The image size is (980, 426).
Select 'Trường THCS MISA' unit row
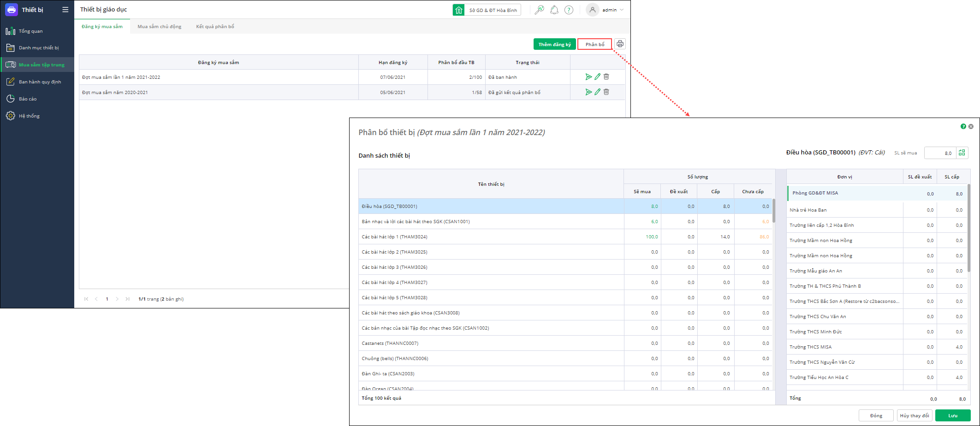(877, 347)
